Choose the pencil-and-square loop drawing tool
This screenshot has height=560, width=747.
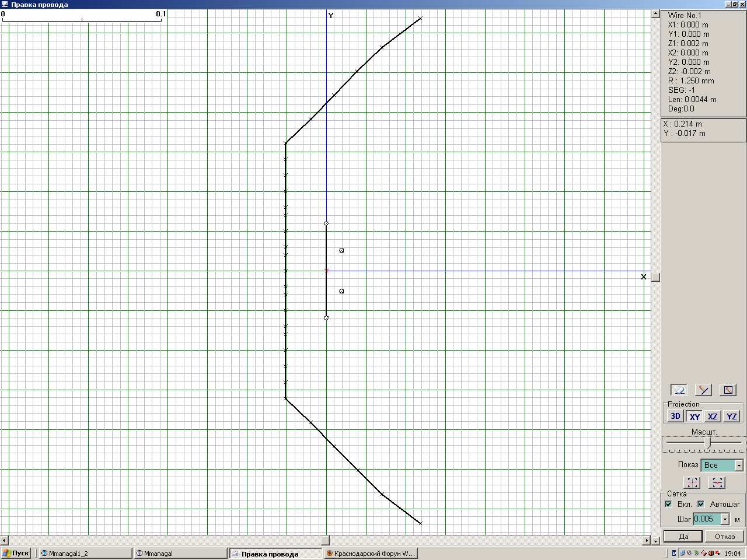(728, 390)
